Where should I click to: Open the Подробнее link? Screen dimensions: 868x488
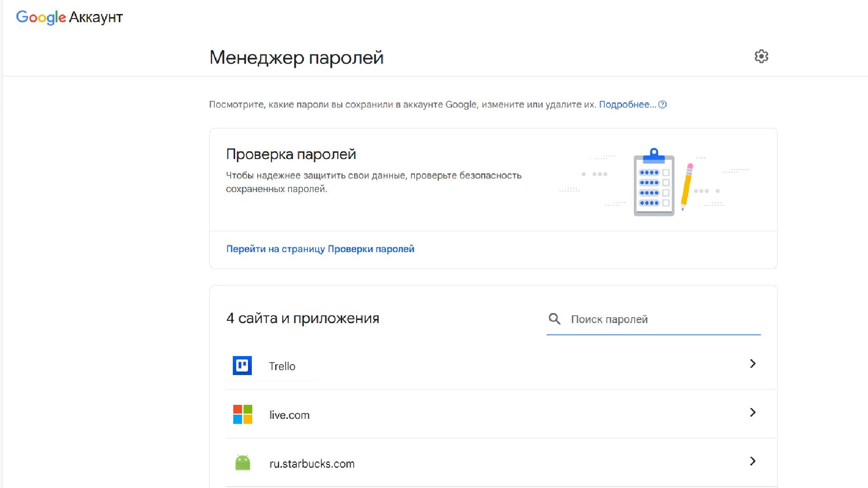click(x=627, y=104)
